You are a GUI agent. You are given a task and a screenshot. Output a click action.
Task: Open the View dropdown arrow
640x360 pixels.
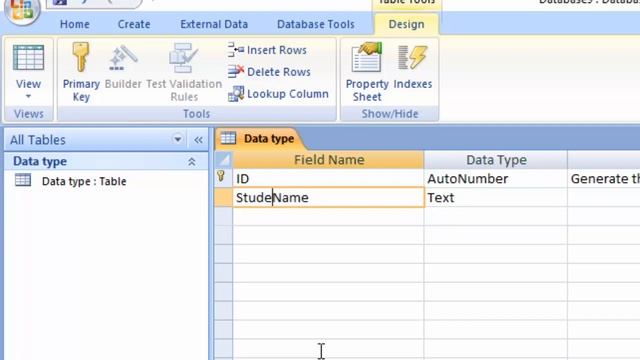click(x=28, y=97)
